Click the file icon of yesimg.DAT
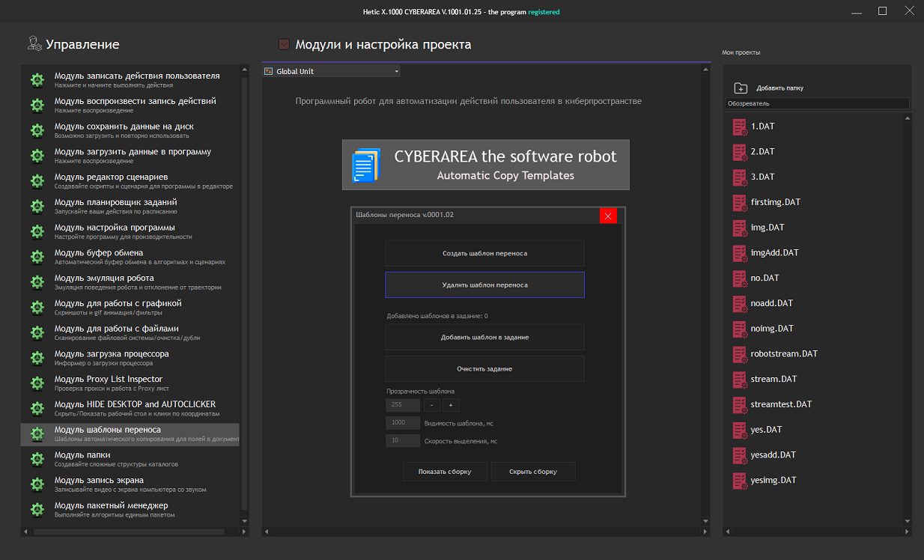The width and height of the screenshot is (924, 560). tap(739, 481)
